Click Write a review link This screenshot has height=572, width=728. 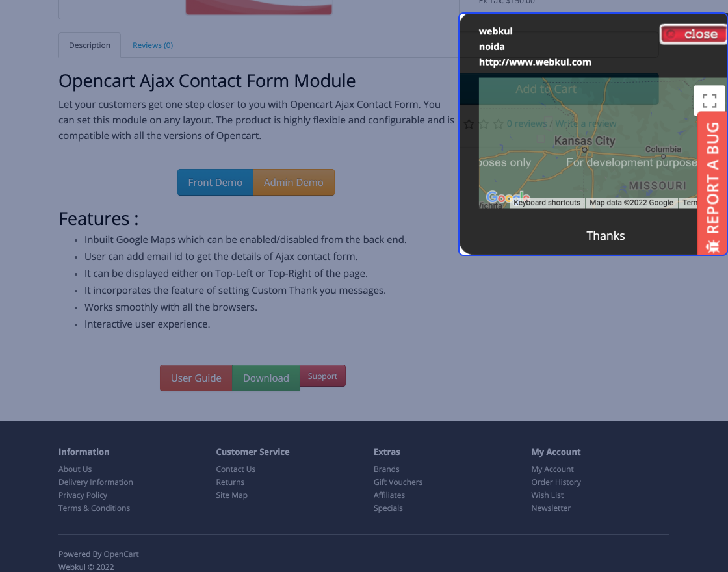click(586, 123)
